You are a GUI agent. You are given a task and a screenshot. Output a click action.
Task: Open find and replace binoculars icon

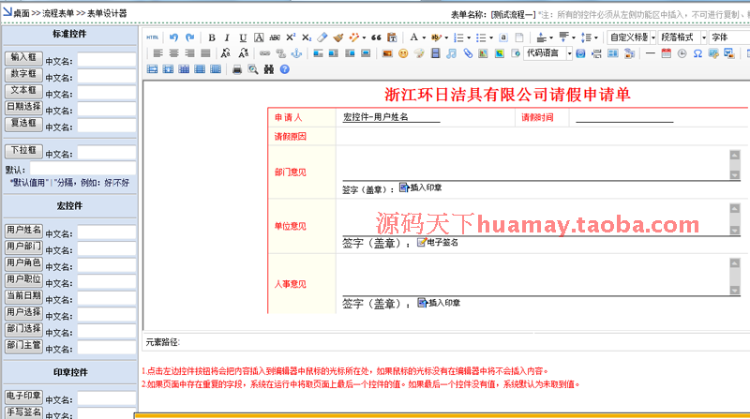269,69
